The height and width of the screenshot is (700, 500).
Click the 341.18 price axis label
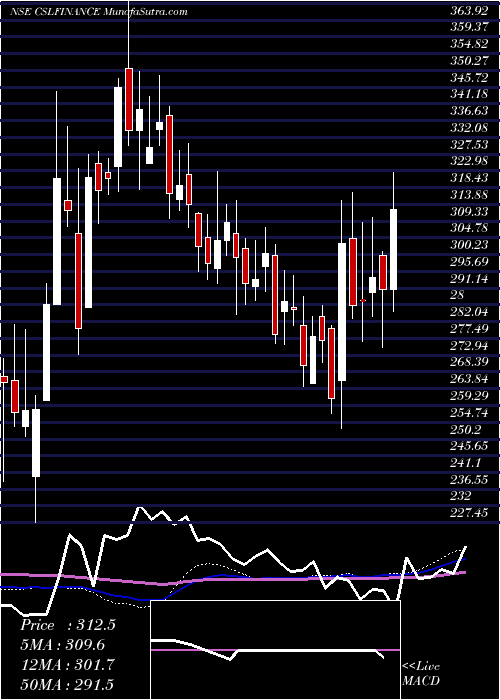point(468,94)
